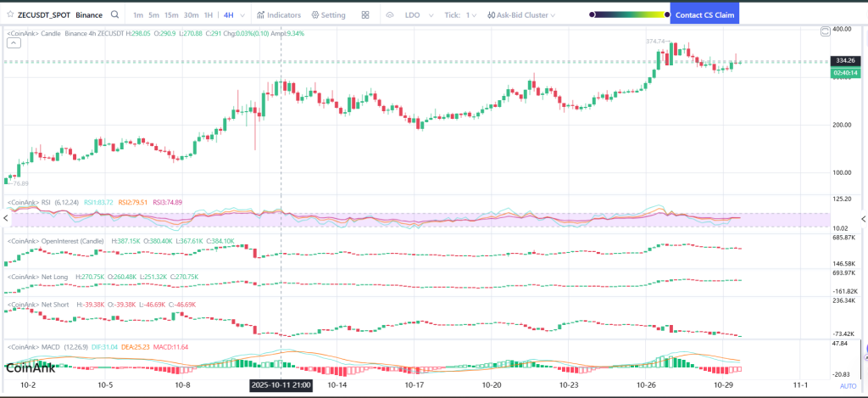Viewport: 868px width, 398px height.
Task: Expand the timeframe dropdown after 4H
Action: [x=244, y=14]
